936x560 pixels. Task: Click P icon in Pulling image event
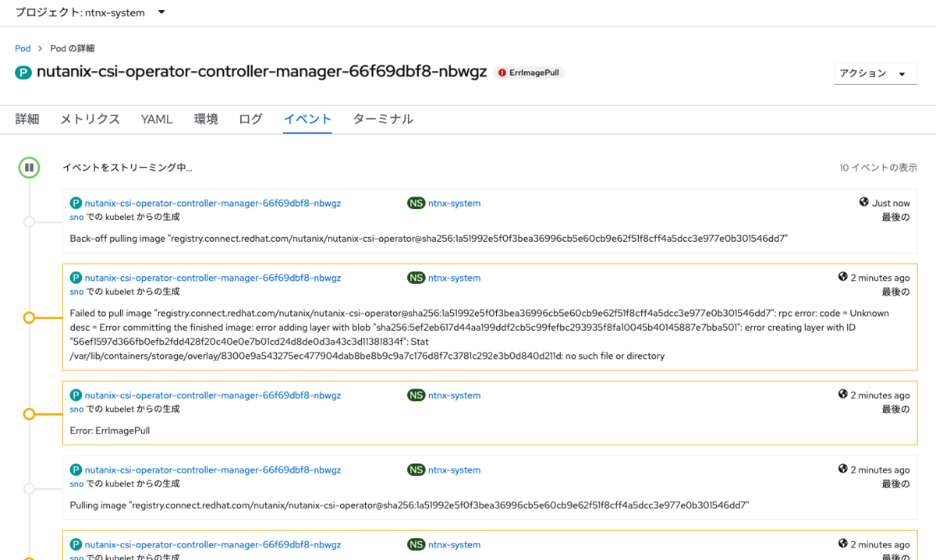(76, 470)
